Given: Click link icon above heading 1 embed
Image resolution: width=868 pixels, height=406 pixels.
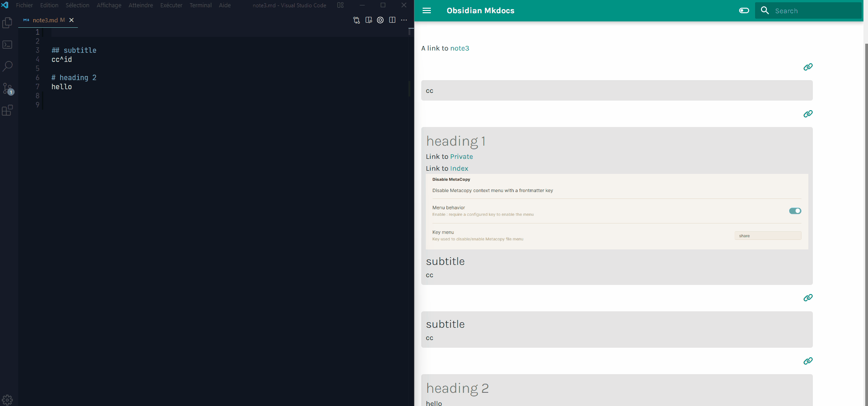Looking at the screenshot, I should click(x=808, y=114).
